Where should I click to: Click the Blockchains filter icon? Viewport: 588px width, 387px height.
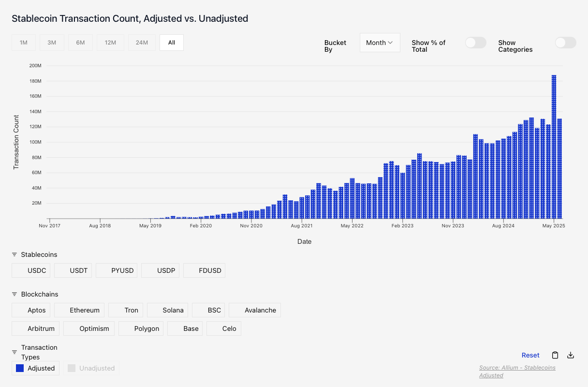click(x=15, y=294)
